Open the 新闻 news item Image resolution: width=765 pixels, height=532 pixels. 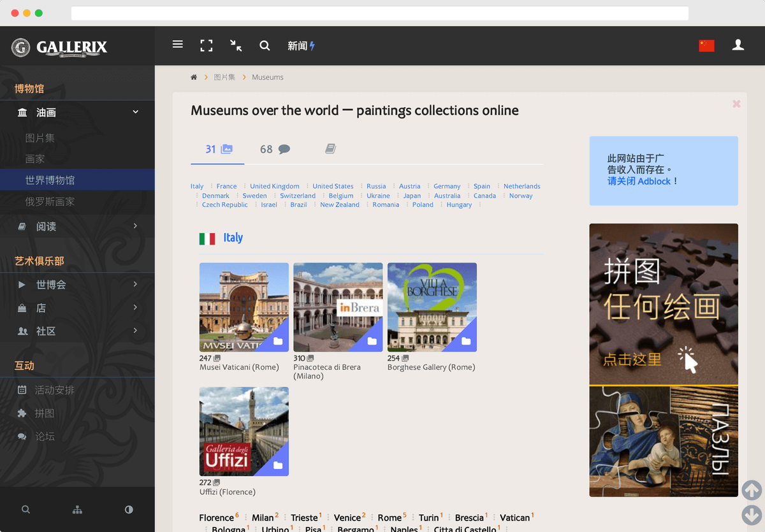(x=301, y=46)
